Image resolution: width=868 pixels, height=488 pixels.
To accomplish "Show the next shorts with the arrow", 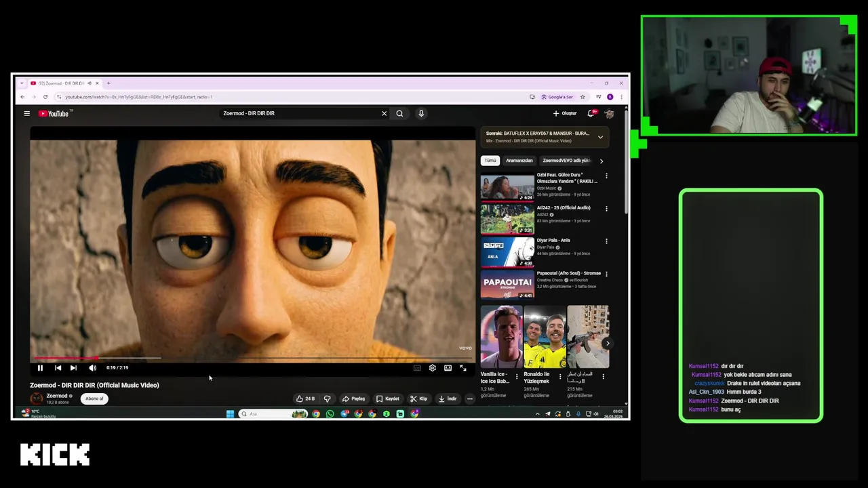I will click(607, 343).
